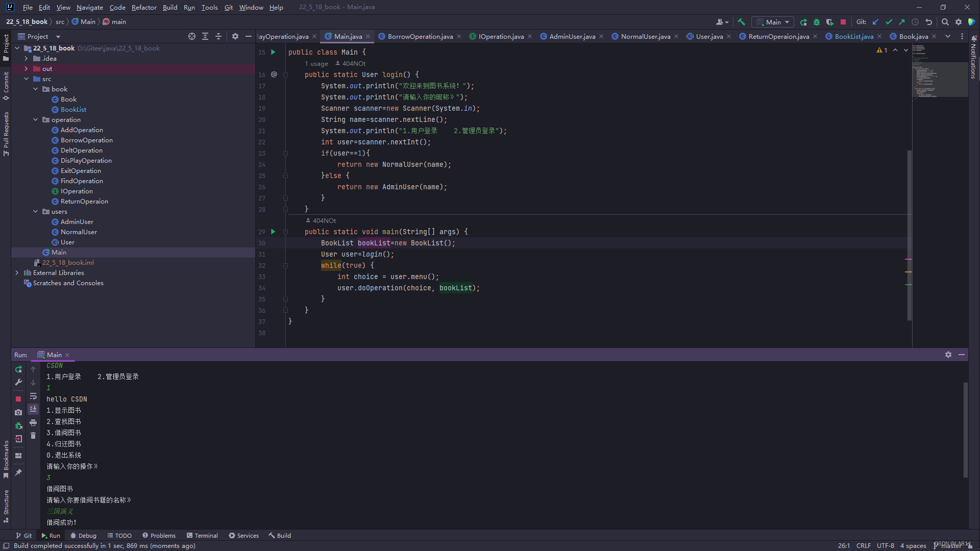Viewport: 980px width, 551px height.
Task: Click the run gutter arrow beside main method
Action: 273,232
